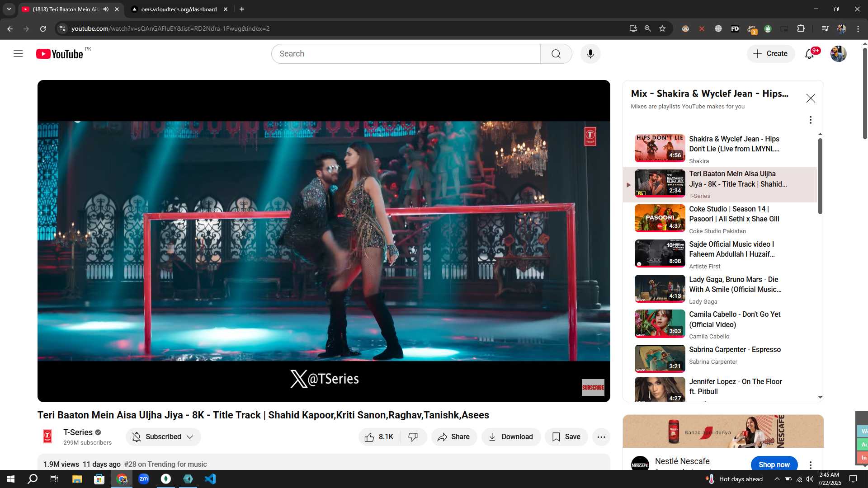Open the account avatar menu
868x488 pixels.
point(838,54)
